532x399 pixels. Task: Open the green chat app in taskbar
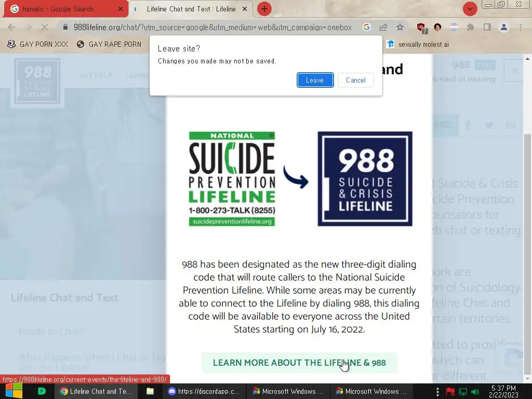point(42,391)
